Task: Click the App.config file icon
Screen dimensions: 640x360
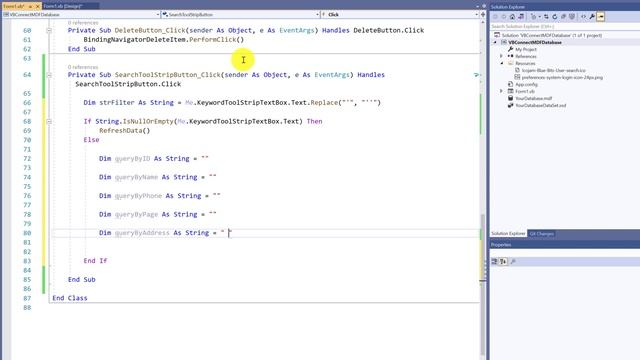Action: coord(510,84)
